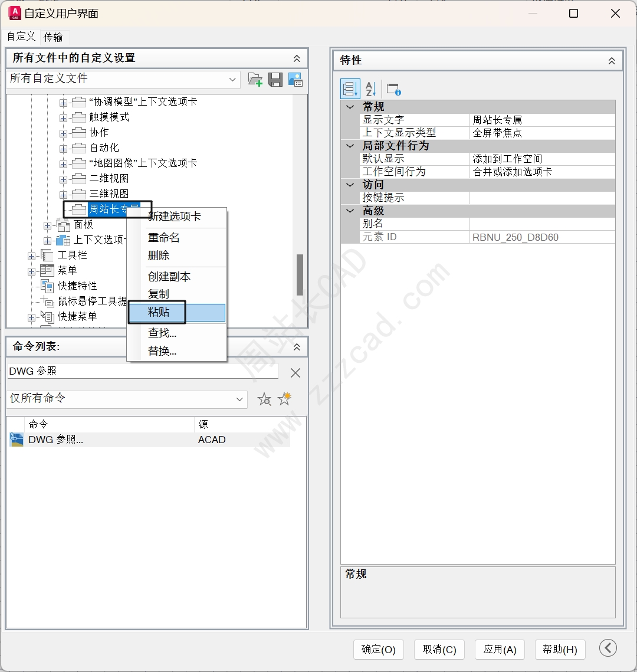637x672 pixels.
Task: Switch to the 传输 tab
Action: click(x=54, y=37)
